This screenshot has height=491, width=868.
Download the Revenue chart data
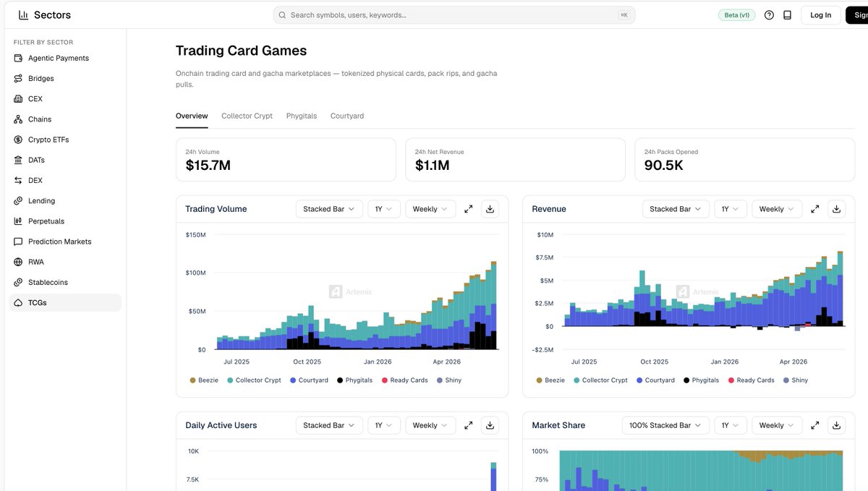click(836, 209)
